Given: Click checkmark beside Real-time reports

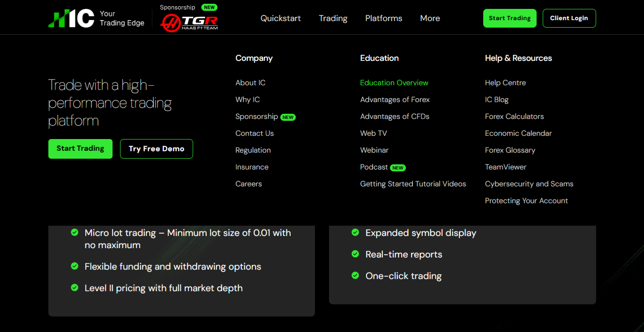Looking at the screenshot, I should point(355,254).
